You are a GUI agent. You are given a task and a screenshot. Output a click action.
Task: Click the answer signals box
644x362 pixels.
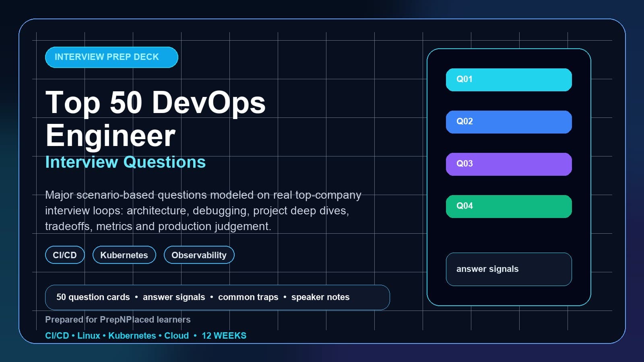point(509,269)
